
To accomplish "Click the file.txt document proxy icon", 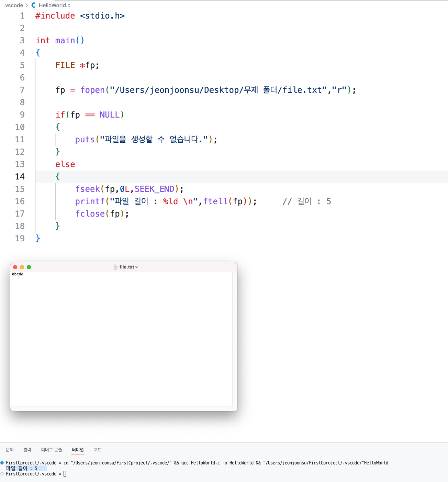I will (x=115, y=267).
